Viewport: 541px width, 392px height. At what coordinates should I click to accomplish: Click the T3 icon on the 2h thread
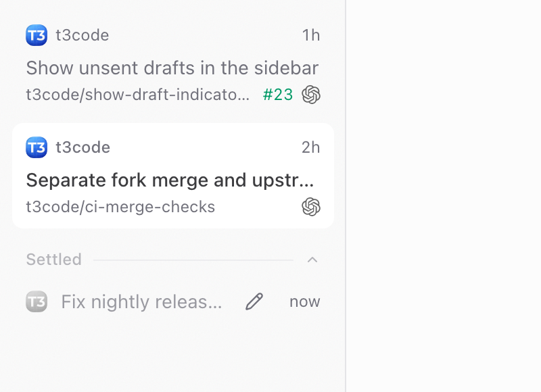(37, 147)
